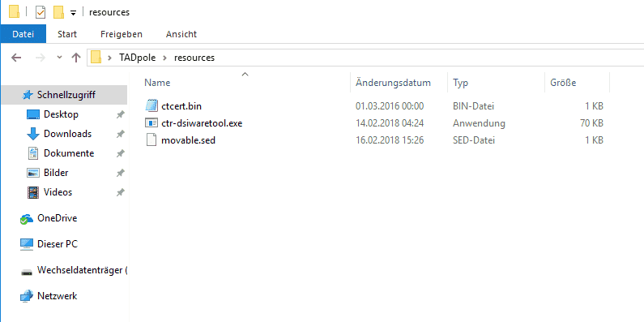Image resolution: width=644 pixels, height=322 pixels.
Task: Unpin Bilder using its pin icon
Action: click(x=120, y=173)
